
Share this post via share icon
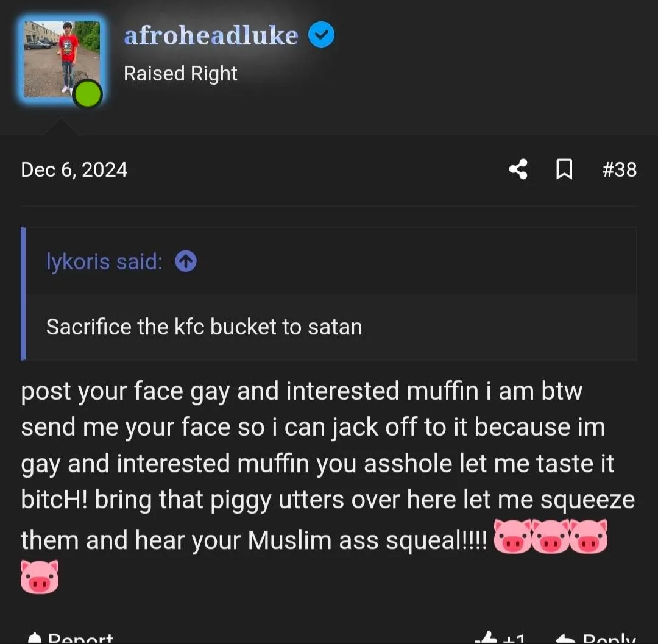click(518, 169)
